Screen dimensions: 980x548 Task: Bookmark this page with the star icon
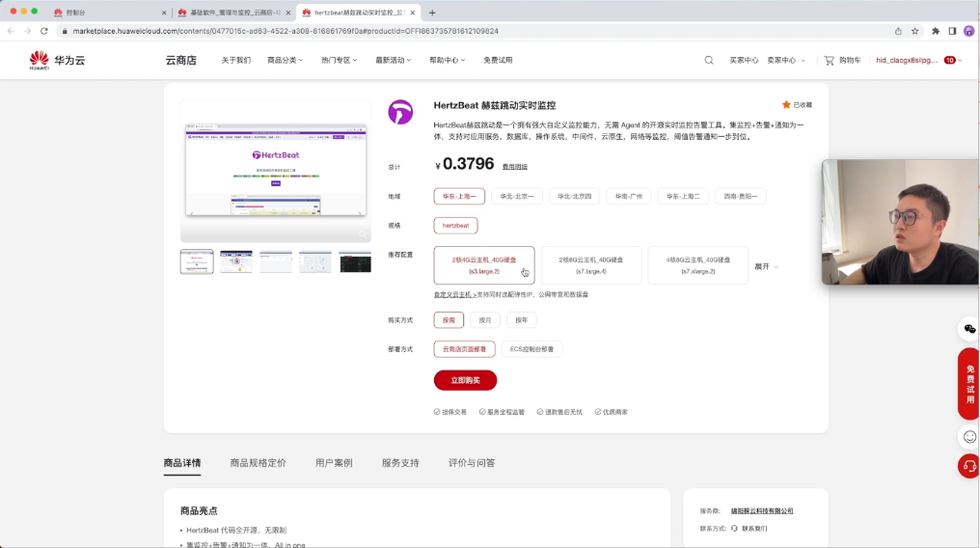[x=915, y=31]
